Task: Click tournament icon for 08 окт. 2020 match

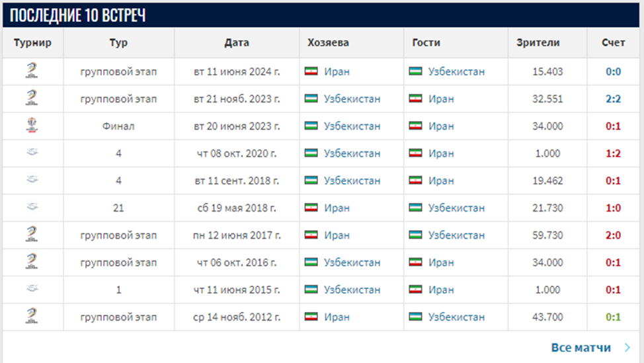Action: click(31, 153)
